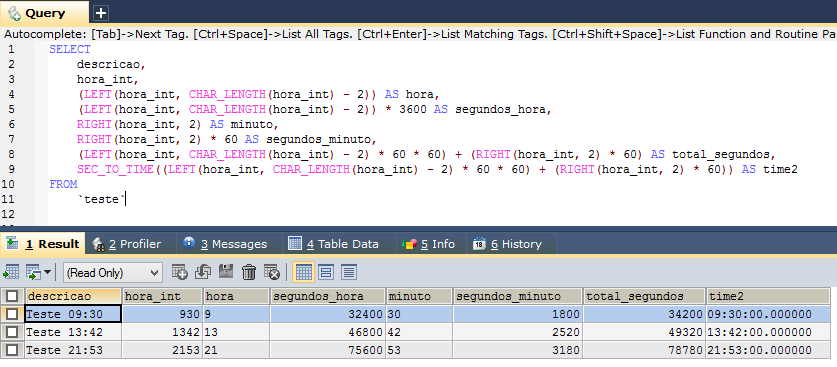Select the hora_int cell 2153
The height and width of the screenshot is (367, 837).
tap(162, 350)
